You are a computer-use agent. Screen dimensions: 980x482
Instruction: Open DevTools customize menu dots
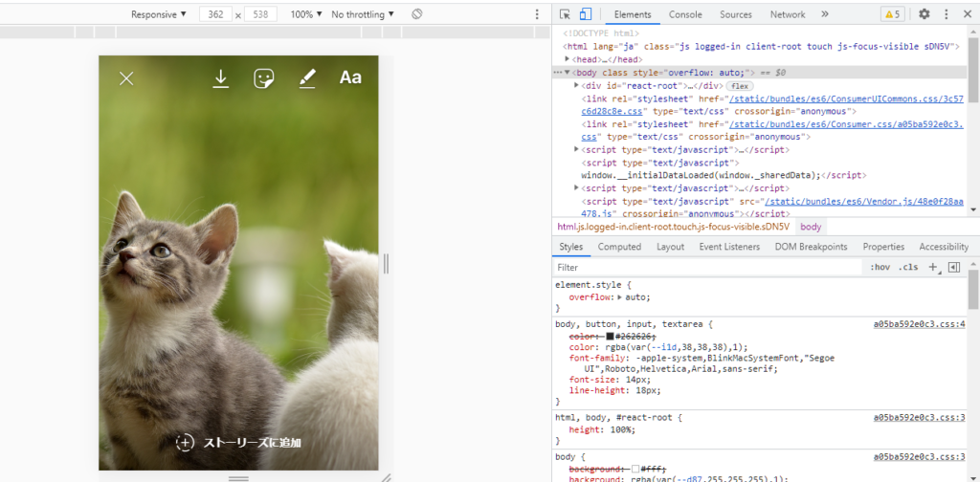click(947, 13)
